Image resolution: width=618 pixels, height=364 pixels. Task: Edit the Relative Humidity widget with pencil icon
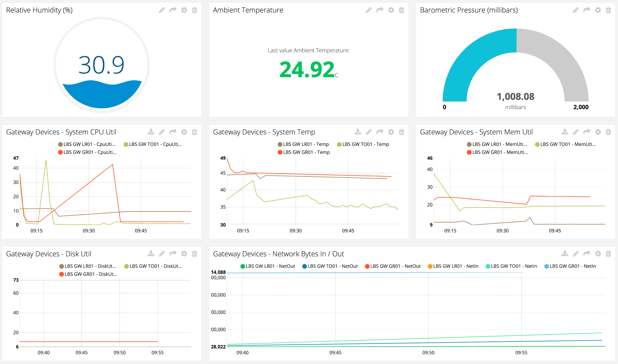162,10
